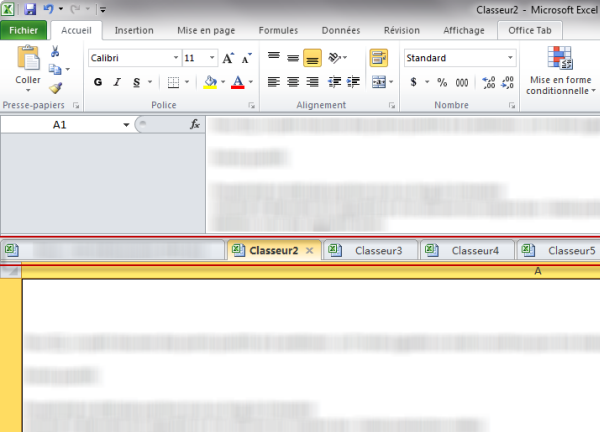Screen dimensions: 600x432
Task: Open the text orientation menu
Action: coord(338,57)
